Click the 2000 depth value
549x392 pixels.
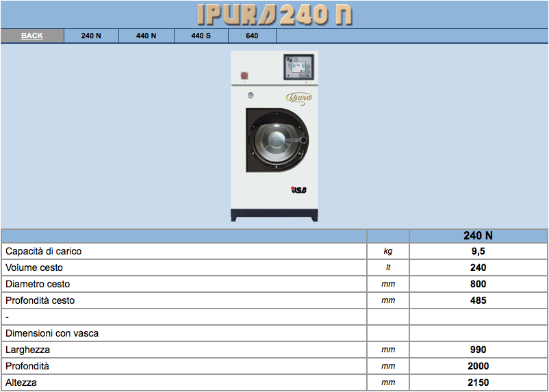click(x=478, y=366)
